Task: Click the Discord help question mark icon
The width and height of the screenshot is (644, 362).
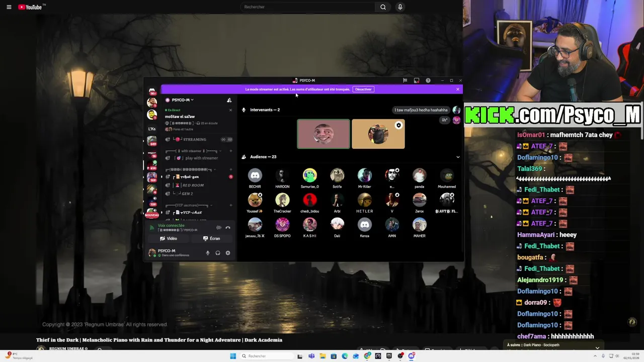Action: (x=428, y=80)
